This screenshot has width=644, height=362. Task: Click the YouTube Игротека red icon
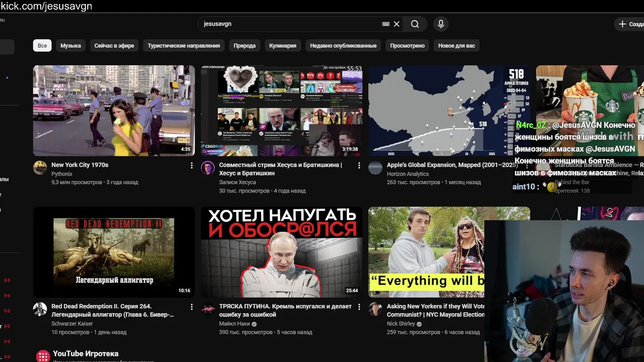coord(43,356)
